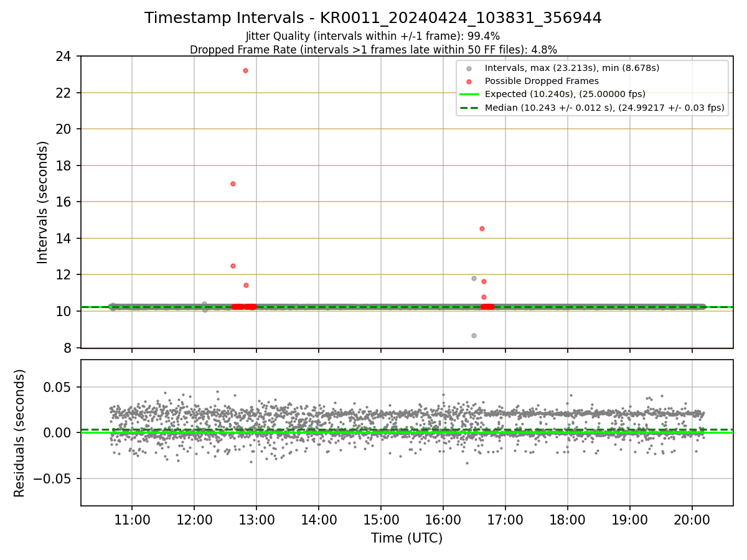
Task: Click the solid green line sample in legend
Action: 469,95
